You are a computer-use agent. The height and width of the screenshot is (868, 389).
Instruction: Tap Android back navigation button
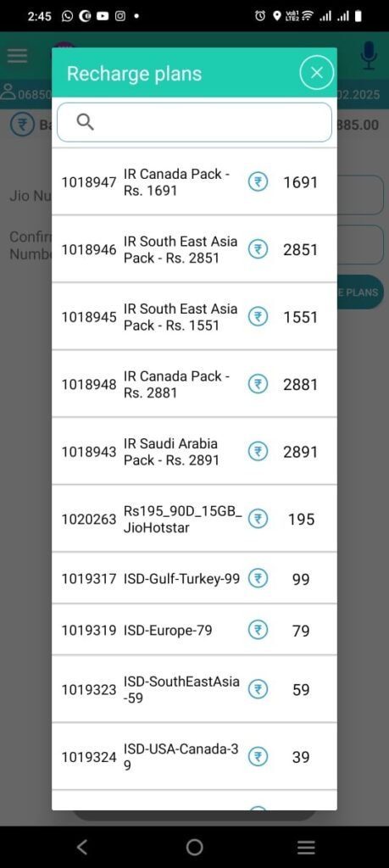click(x=82, y=847)
